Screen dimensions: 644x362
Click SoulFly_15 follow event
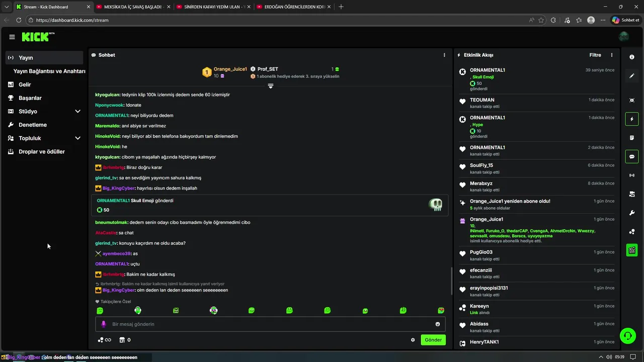point(536,168)
